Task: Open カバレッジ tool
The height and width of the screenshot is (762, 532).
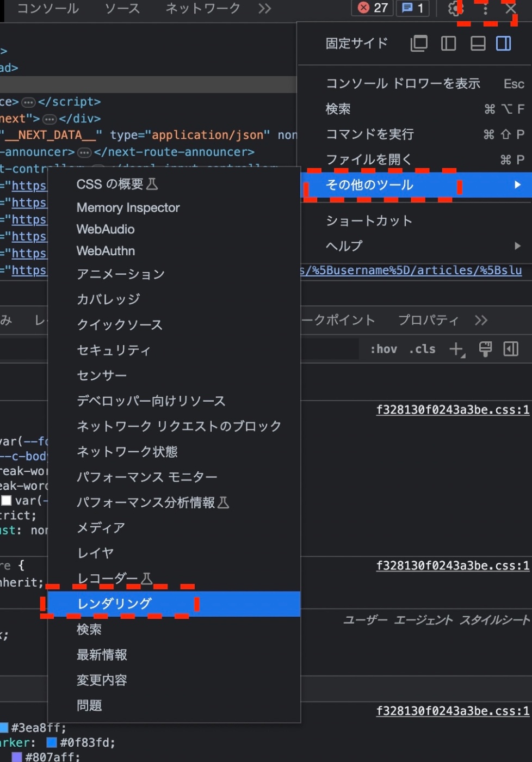Action: tap(174, 299)
